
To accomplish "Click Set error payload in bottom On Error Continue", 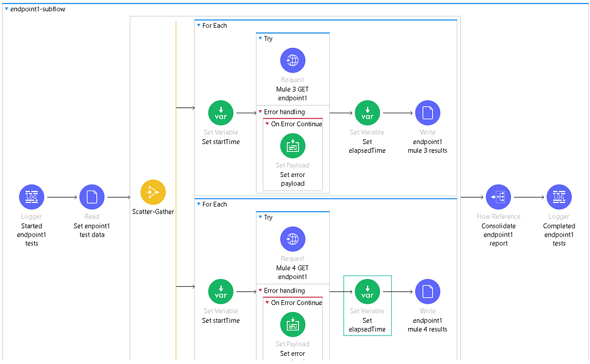I will coord(293,324).
